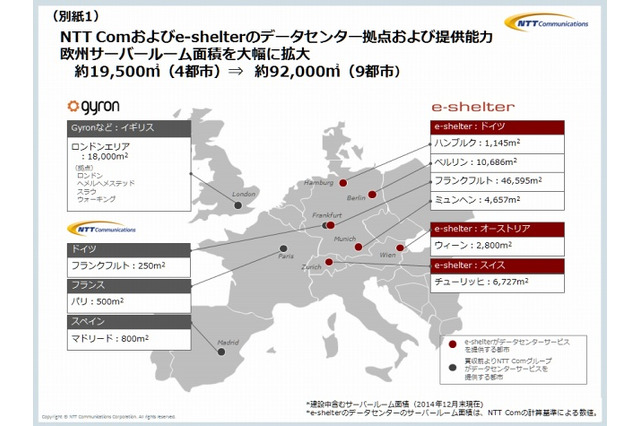Click legend text beginning '買収前よりNTT Comグループ'
This screenshot has height=426, width=640.
(x=508, y=369)
